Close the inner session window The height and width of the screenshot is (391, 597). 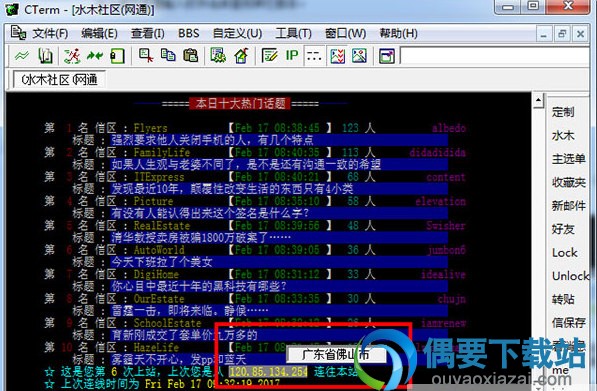coord(581,34)
